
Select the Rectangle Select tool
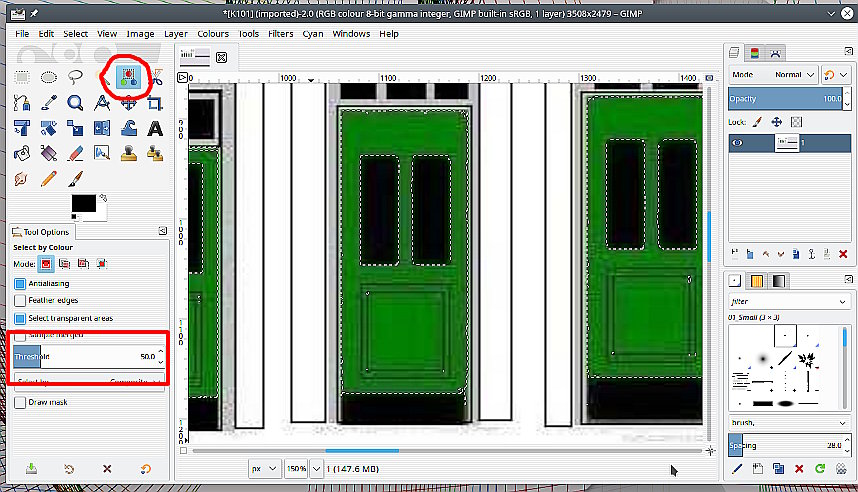click(22, 77)
